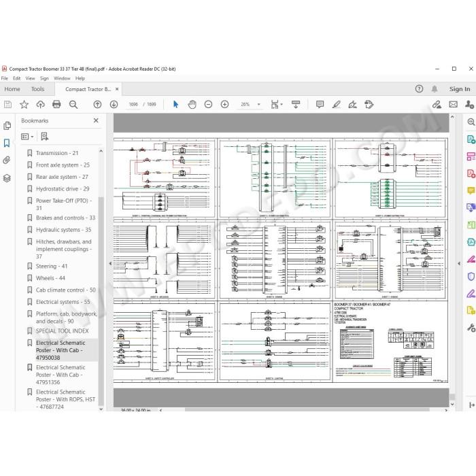Toggle the Page Thumbnails panel
The height and width of the screenshot is (476, 476).
7,125
